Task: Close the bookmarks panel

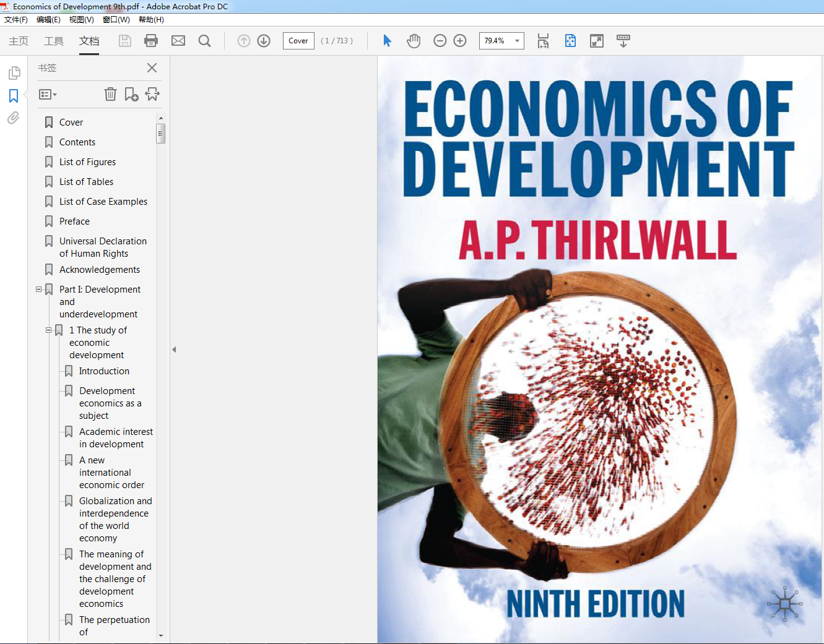Action: tap(152, 68)
